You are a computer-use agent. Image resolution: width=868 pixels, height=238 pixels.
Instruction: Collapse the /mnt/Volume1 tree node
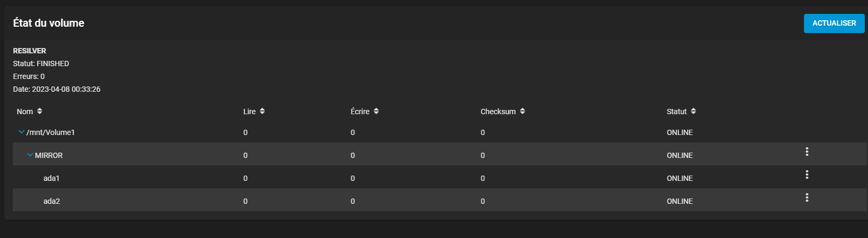point(21,132)
